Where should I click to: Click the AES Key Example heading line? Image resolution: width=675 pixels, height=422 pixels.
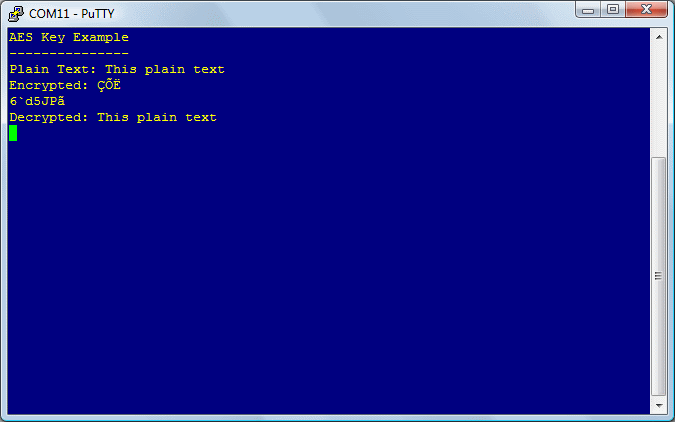(69, 37)
